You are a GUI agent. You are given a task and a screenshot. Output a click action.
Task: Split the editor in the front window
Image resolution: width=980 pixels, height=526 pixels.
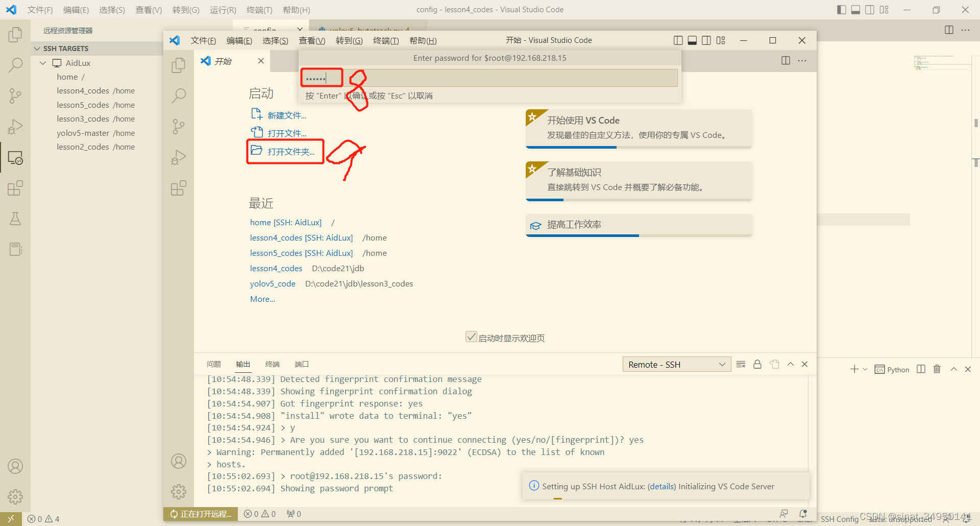point(786,61)
